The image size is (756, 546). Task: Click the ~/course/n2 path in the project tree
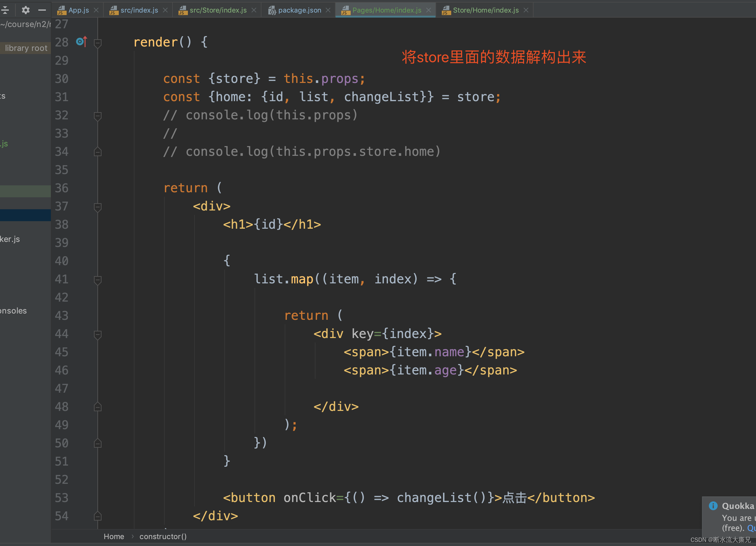[x=25, y=24]
